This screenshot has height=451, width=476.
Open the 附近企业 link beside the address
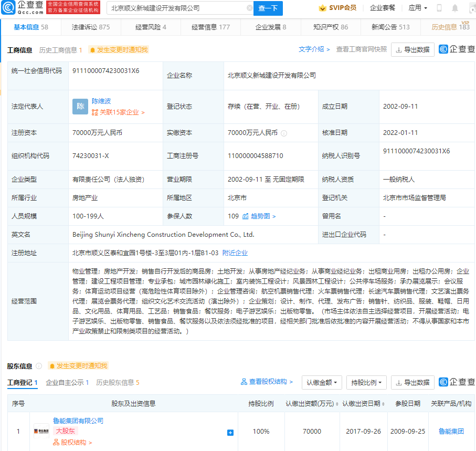(x=235, y=253)
